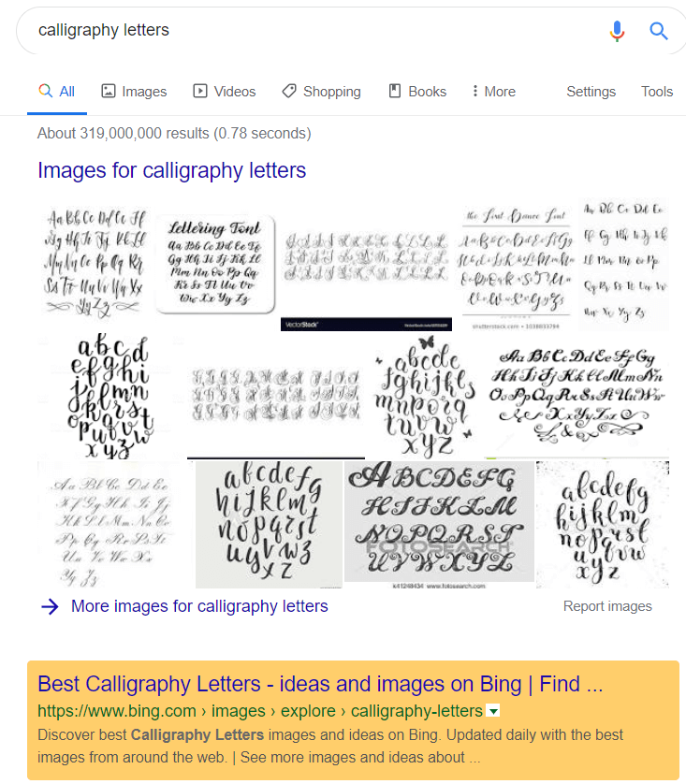Click the Images tab icon
The image size is (686, 784).
pos(109,91)
